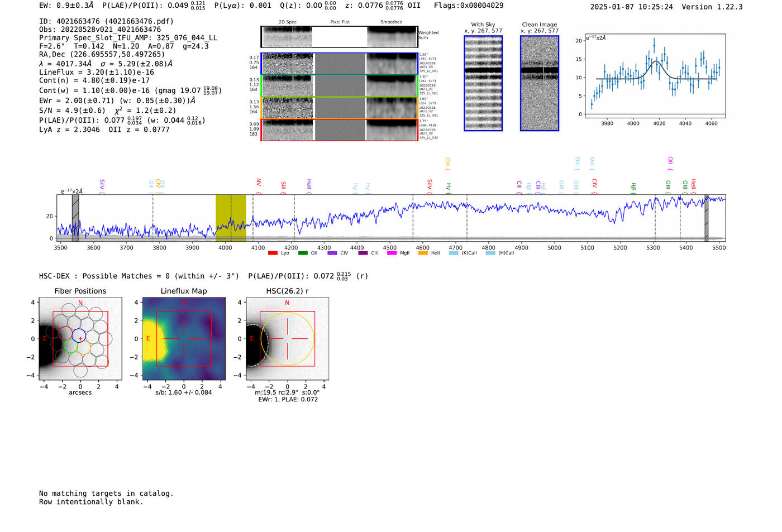Click the HeII orange legend swatch

(423, 253)
